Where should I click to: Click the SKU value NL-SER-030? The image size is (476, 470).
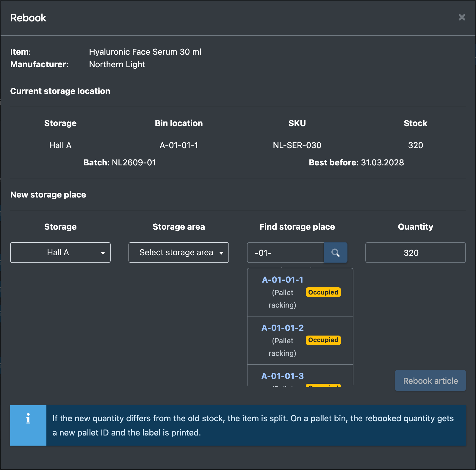click(x=297, y=145)
